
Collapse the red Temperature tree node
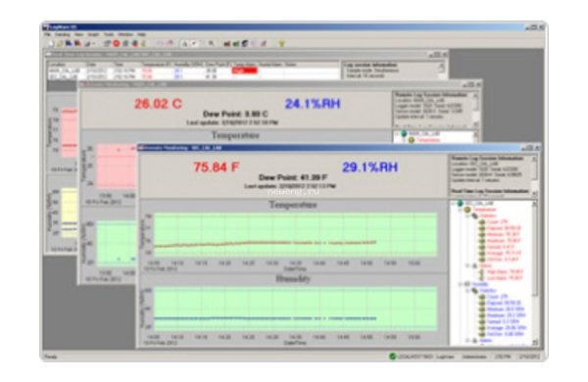(x=461, y=210)
